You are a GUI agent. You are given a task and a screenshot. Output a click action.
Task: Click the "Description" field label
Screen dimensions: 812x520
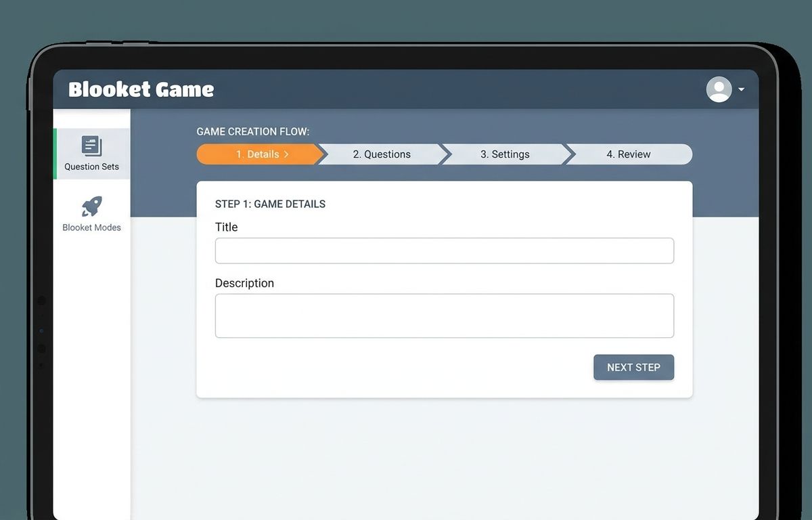pyautogui.click(x=244, y=283)
